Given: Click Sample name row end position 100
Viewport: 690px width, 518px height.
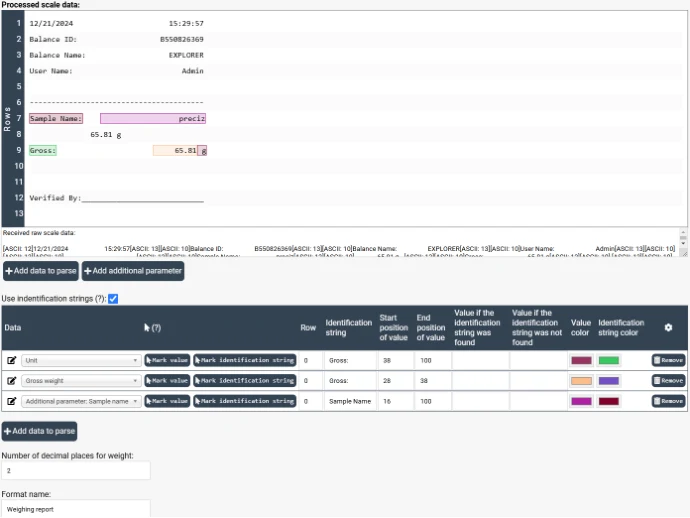Looking at the screenshot, I should pos(432,401).
